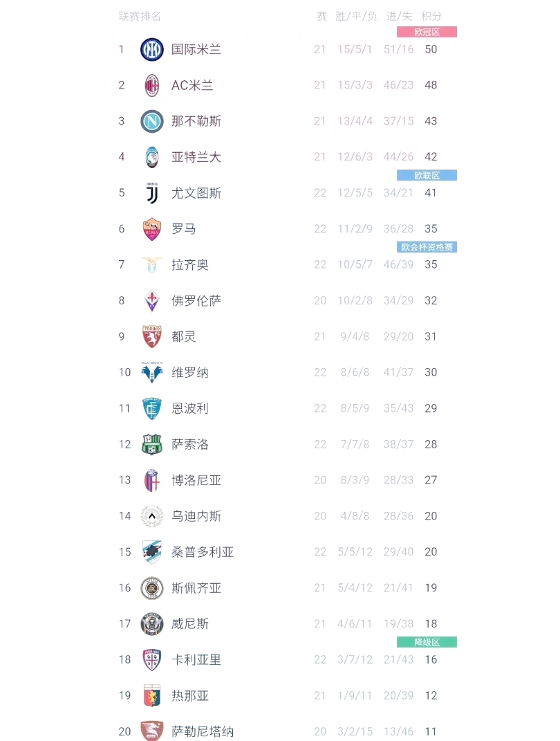Click the Torino club crest
Viewport: 560px width, 741px height.
[x=152, y=337]
